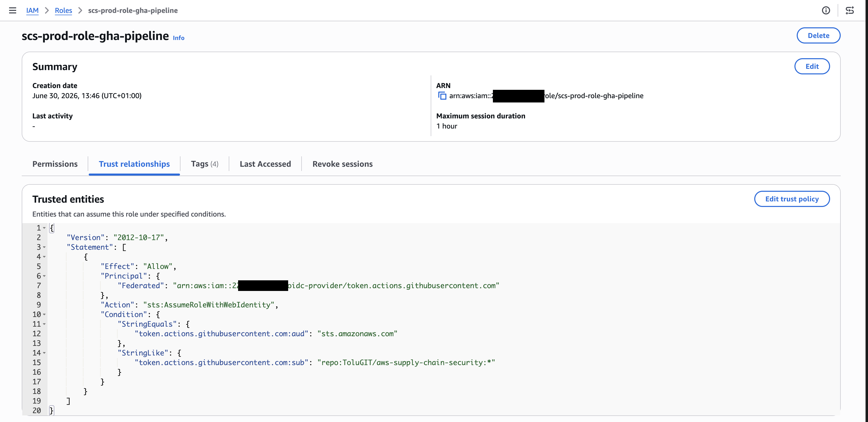868x422 pixels.
Task: Click line number 9 in code gutter
Action: coord(39,305)
